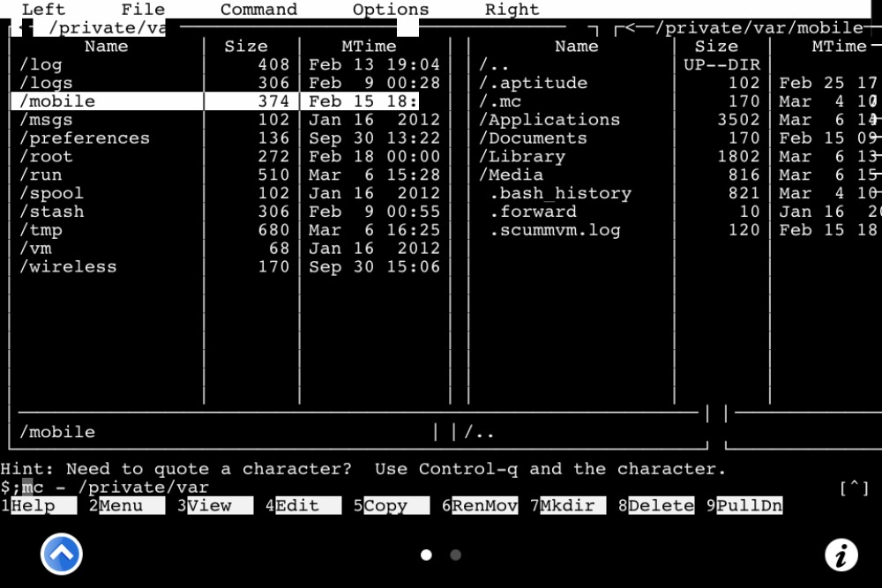Select the first page dot indicator
The width and height of the screenshot is (882, 588).
(426, 555)
